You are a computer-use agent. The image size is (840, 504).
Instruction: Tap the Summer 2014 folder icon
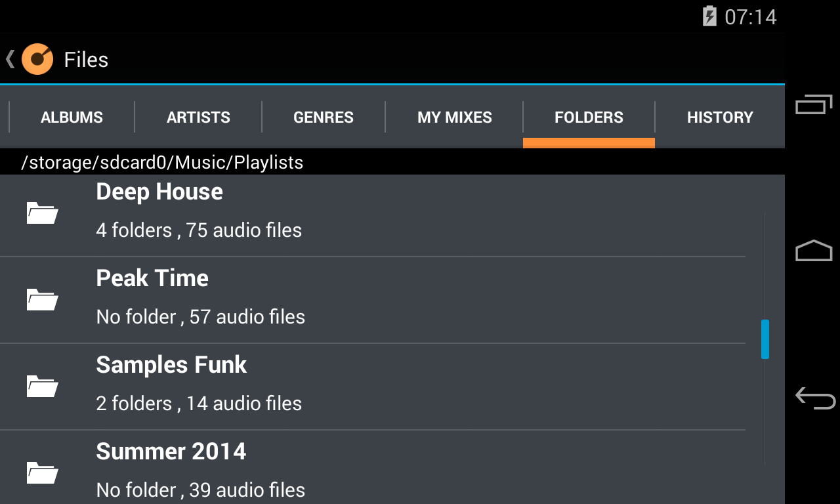tap(43, 472)
